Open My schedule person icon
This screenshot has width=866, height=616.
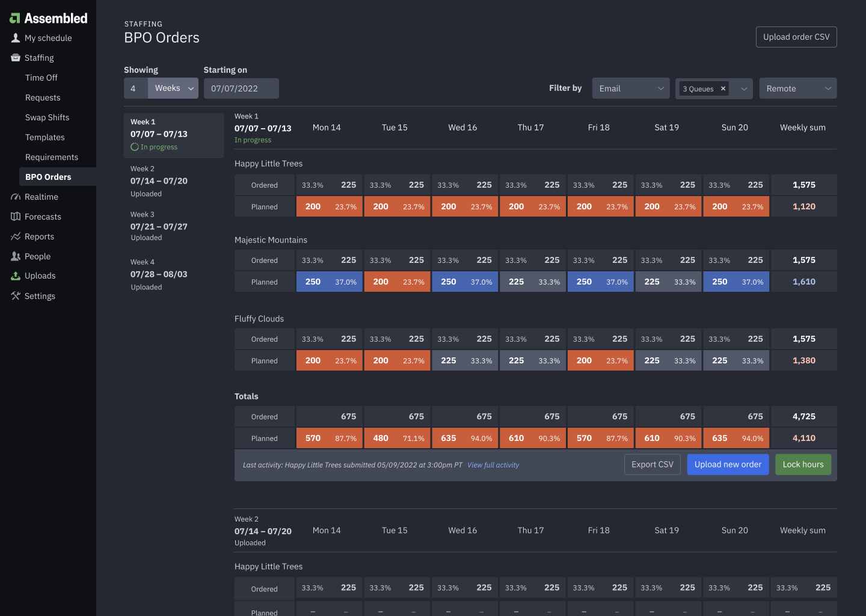click(x=16, y=38)
